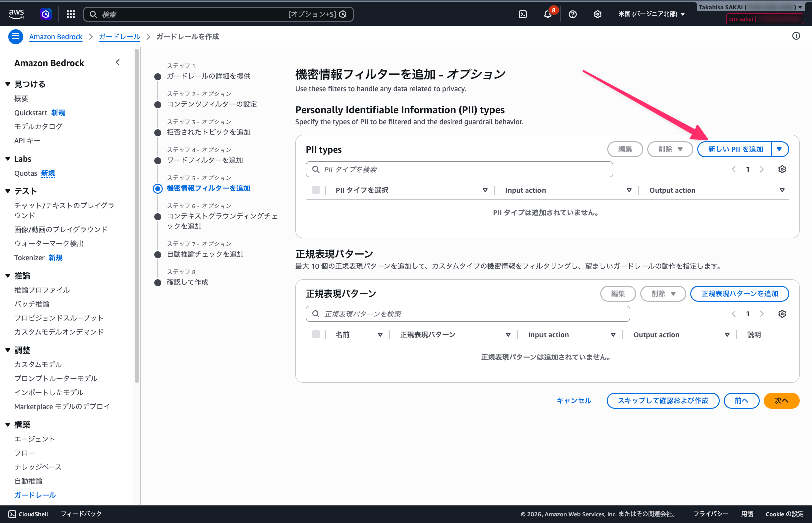Collapse the Amazon Bedrock sidebar

point(118,63)
